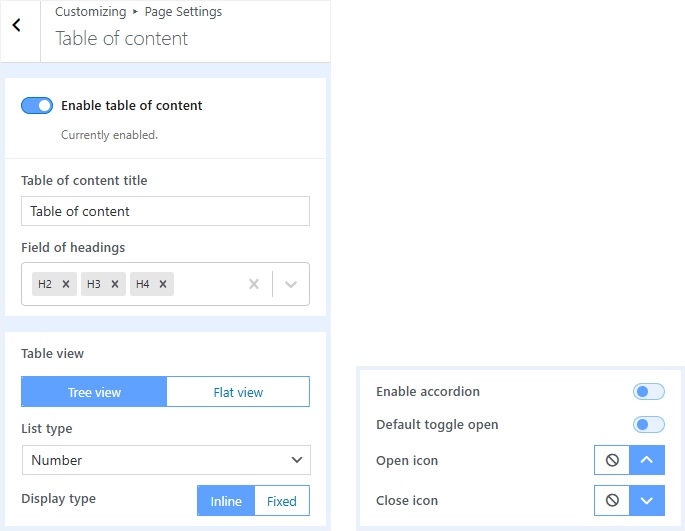Image resolution: width=685 pixels, height=531 pixels.
Task: Expand the Field of headings dropdown
Action: (291, 284)
